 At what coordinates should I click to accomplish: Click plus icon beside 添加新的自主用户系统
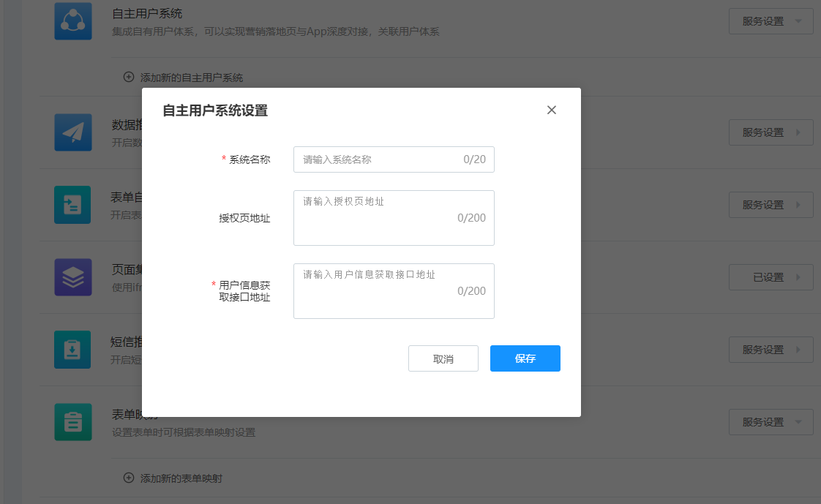[129, 77]
